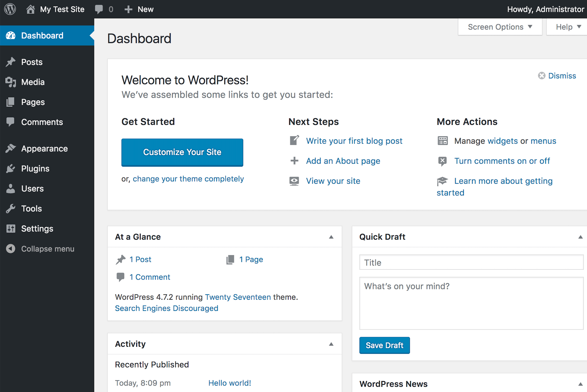
Task: Select the Media library icon in sidebar
Action: [10, 82]
